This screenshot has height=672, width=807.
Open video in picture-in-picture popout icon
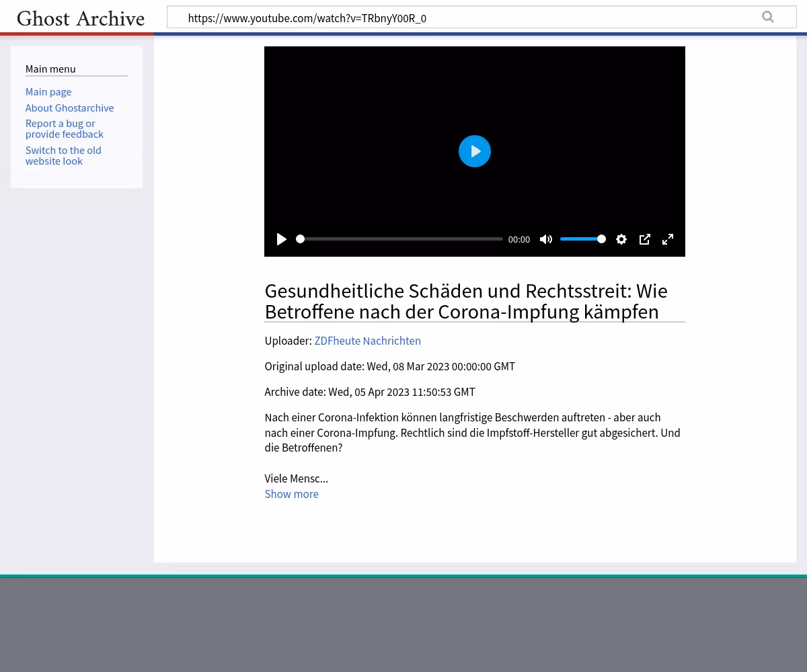pos(645,239)
